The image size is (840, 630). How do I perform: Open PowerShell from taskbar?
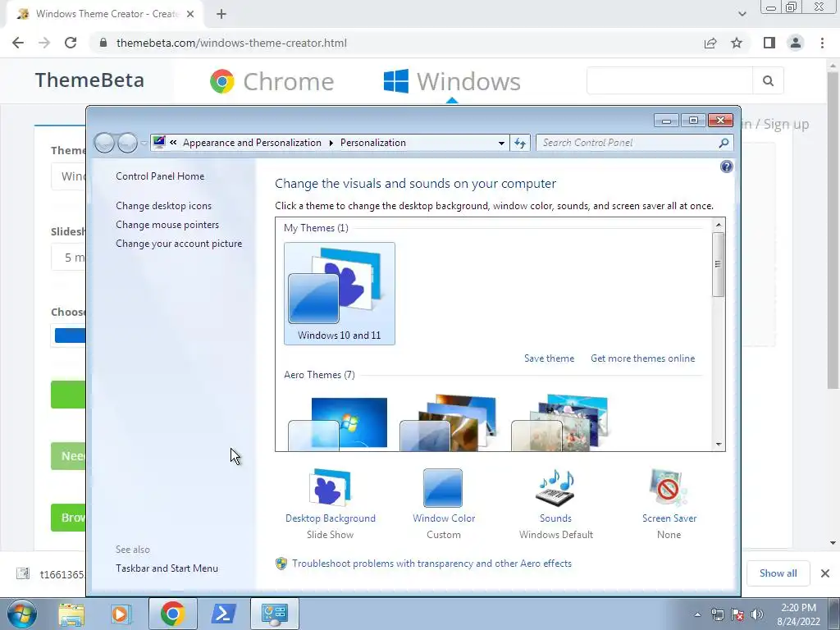(223, 614)
